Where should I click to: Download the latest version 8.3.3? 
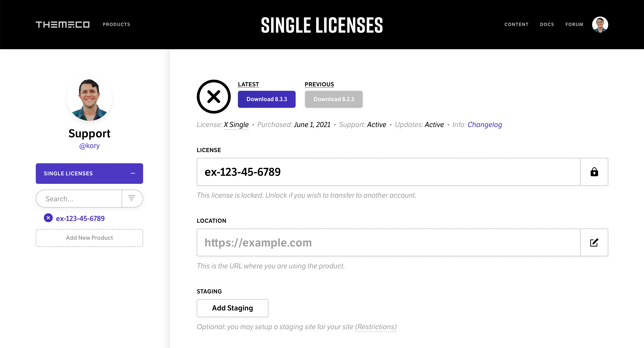coord(267,99)
